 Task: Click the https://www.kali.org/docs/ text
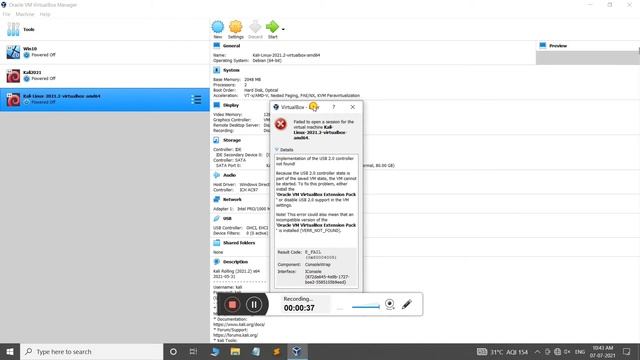[x=239, y=324]
